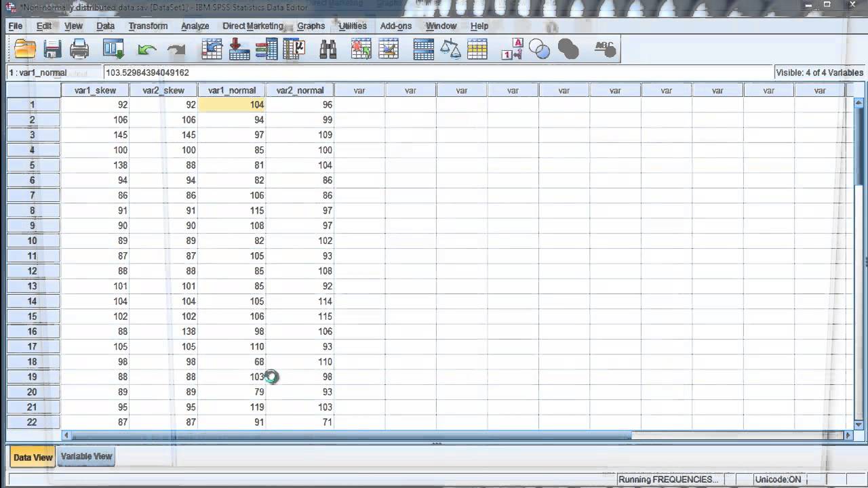
Task: Click cell value 119 in var1_normal
Action: [232, 407]
